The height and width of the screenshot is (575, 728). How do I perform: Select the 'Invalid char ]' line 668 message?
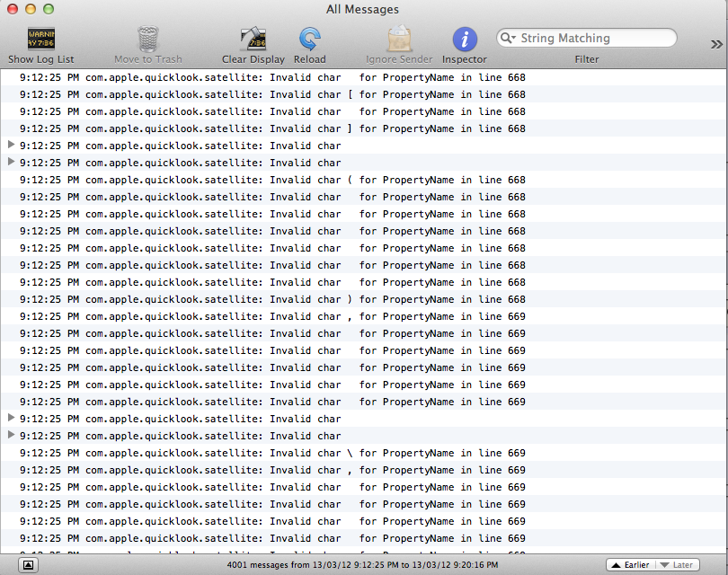(363, 128)
